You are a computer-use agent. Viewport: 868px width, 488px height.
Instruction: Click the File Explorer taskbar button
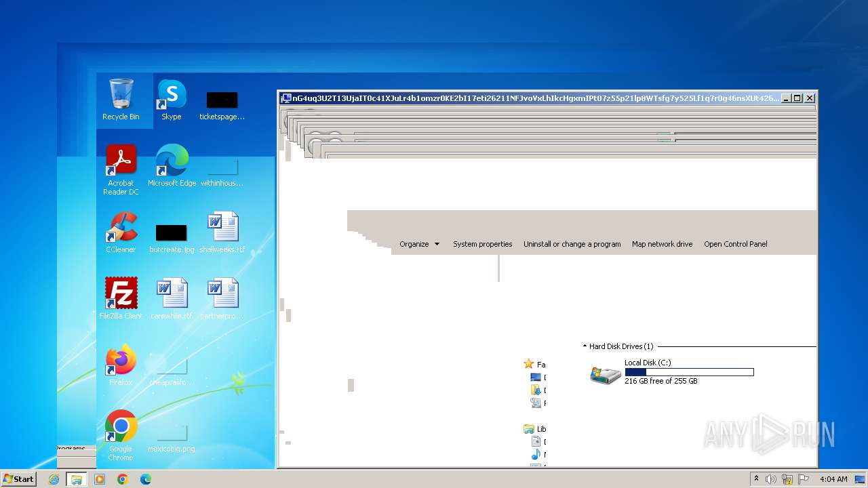click(x=76, y=479)
